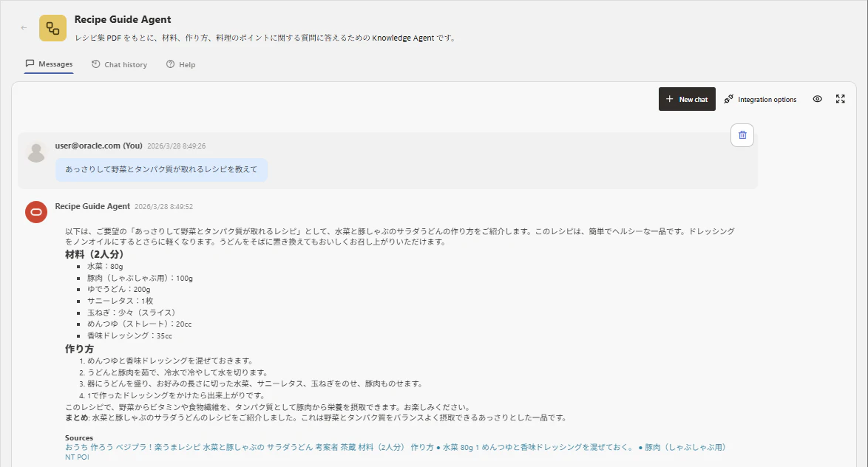Click ingredient 玉ねぎ：少々（スライス）
This screenshot has width=868, height=467.
click(x=131, y=313)
